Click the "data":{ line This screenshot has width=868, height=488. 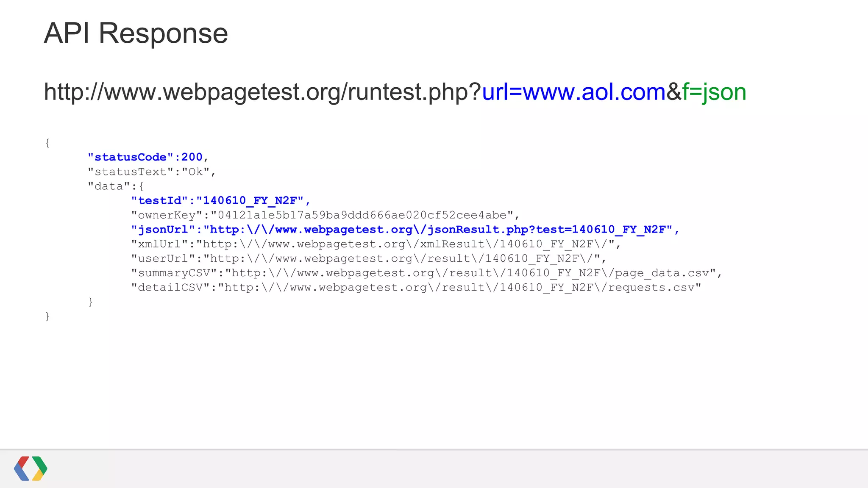tap(116, 186)
